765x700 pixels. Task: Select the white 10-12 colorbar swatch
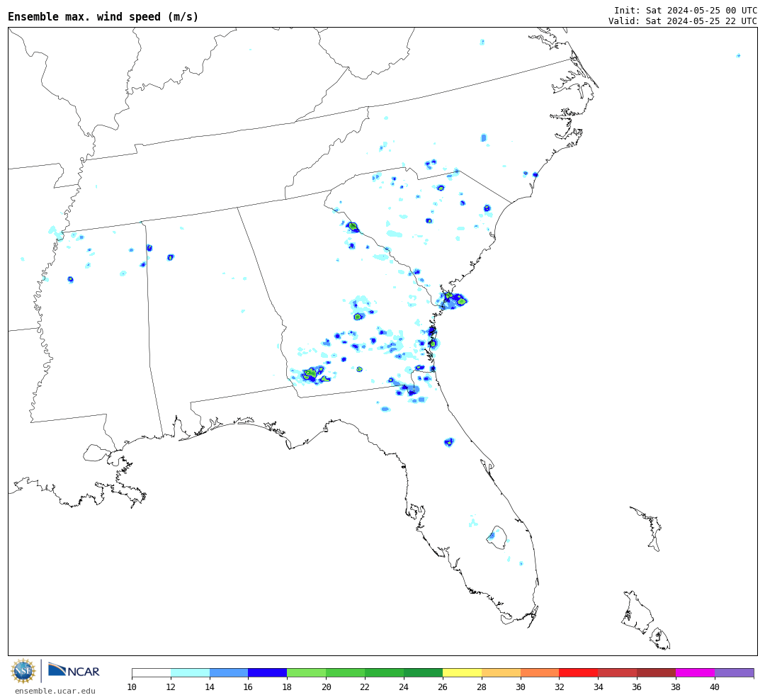(152, 672)
